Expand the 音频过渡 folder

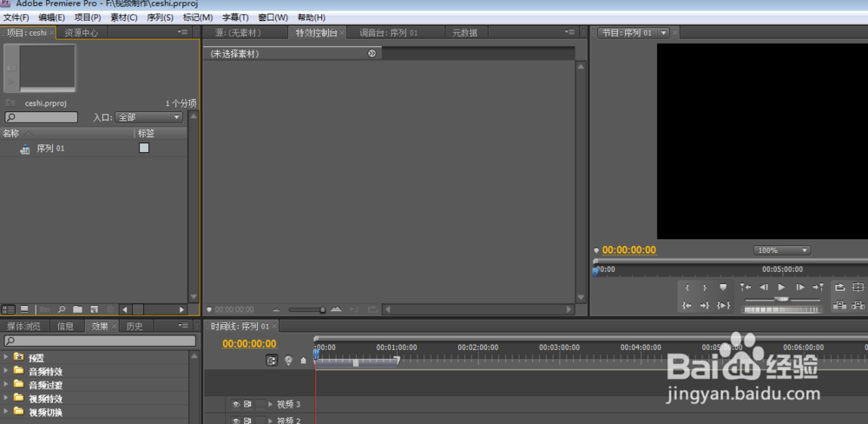[x=6, y=384]
